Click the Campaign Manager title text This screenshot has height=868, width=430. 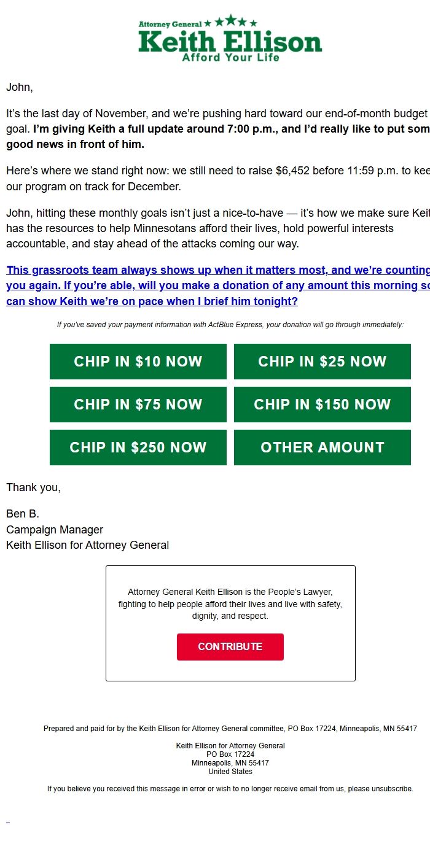pos(55,529)
